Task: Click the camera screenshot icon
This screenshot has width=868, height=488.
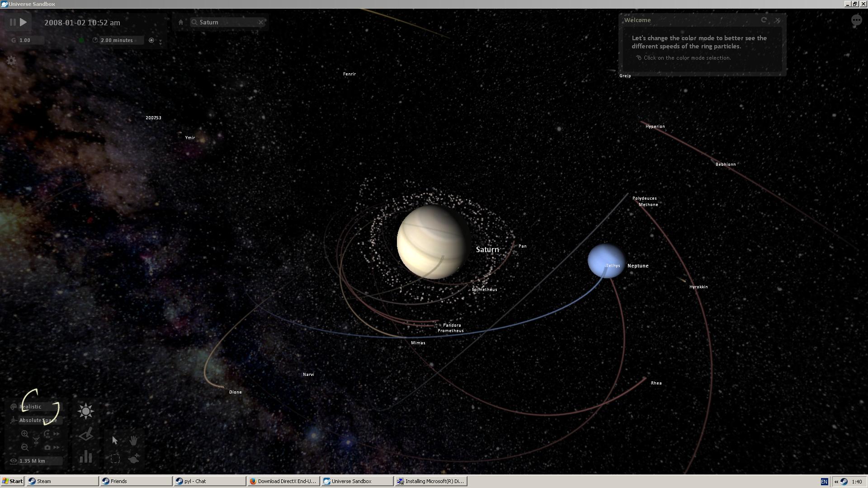Action: [47, 447]
